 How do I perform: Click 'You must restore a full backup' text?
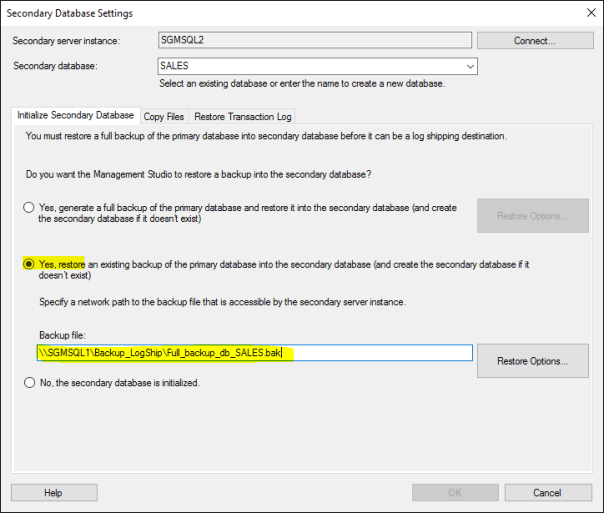pos(266,136)
